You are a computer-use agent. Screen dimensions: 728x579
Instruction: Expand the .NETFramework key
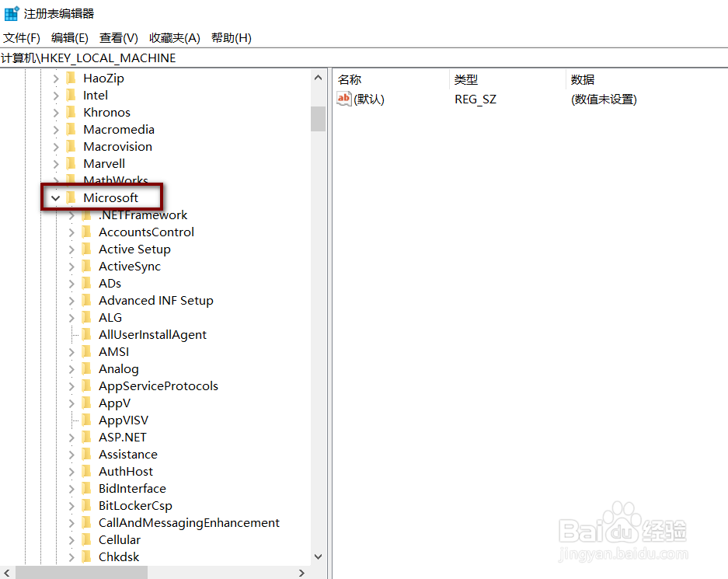71,215
